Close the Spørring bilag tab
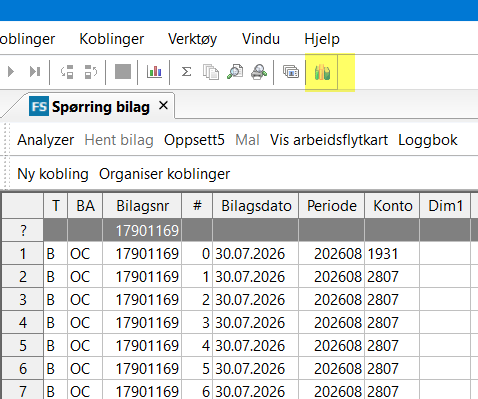 tap(163, 106)
